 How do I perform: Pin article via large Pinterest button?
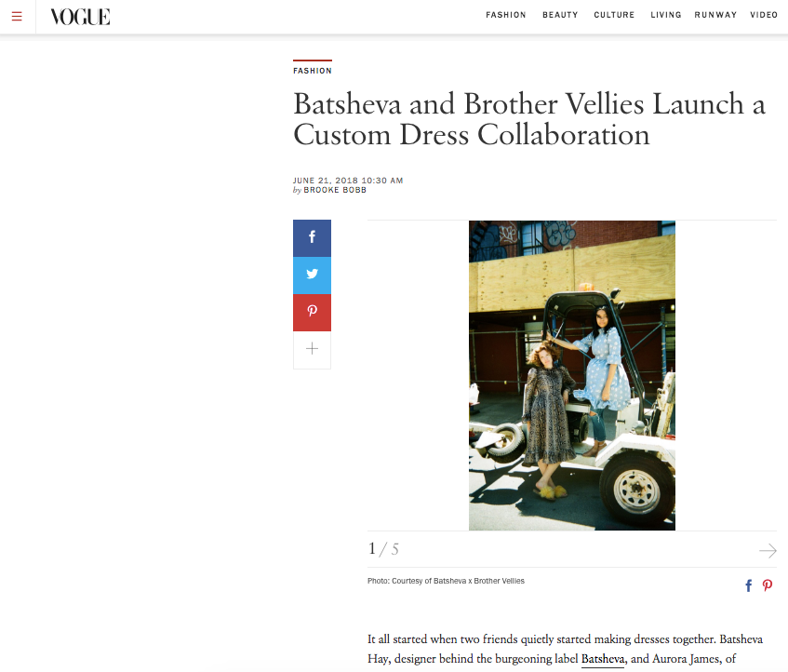pyautogui.click(x=312, y=312)
